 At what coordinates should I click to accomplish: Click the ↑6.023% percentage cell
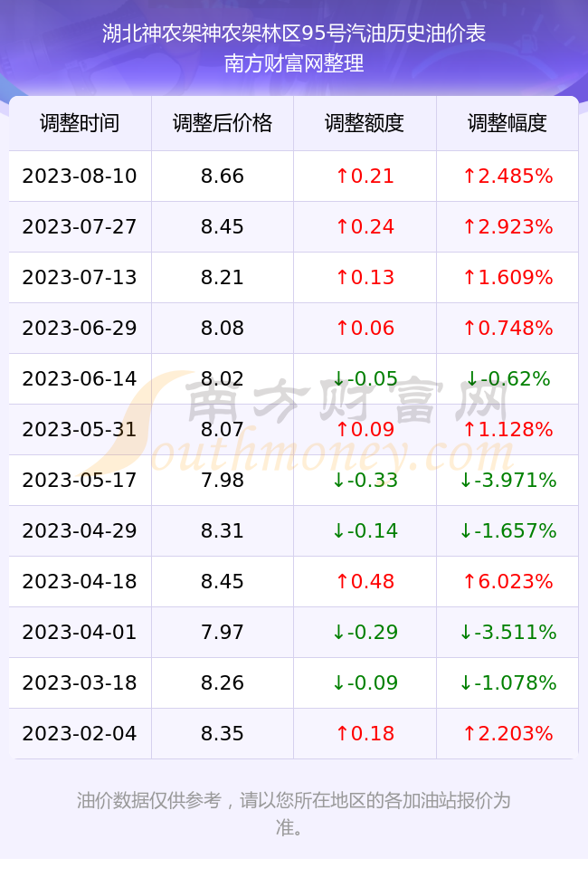[507, 581]
